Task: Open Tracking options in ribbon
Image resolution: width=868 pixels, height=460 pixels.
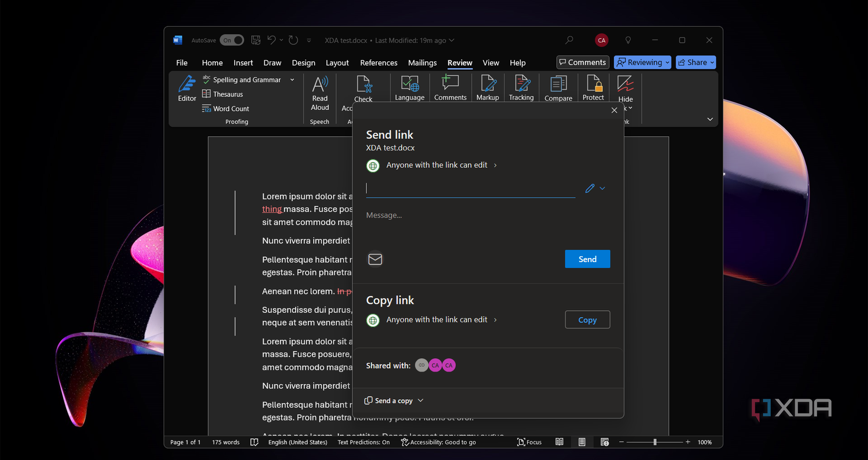Action: 521,89
